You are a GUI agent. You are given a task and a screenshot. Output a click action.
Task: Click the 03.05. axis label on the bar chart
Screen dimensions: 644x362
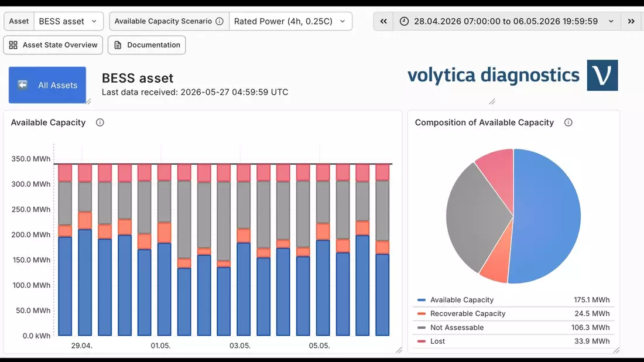pos(240,346)
